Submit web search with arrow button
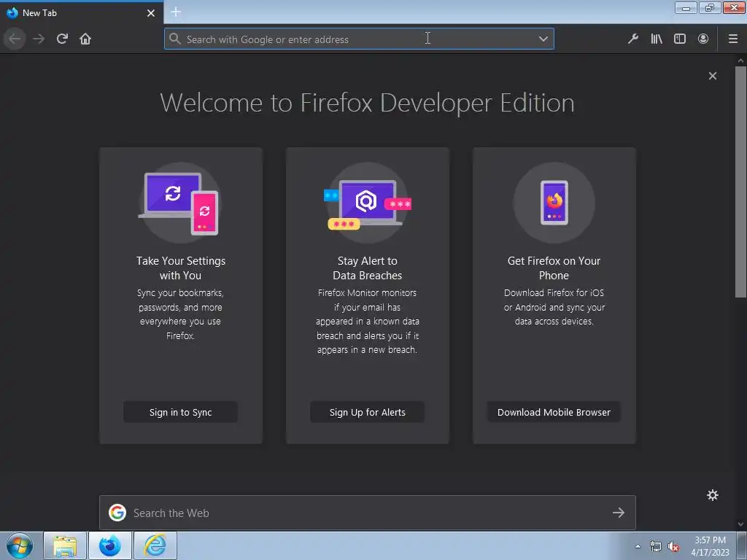Image resolution: width=747 pixels, height=560 pixels. point(619,513)
